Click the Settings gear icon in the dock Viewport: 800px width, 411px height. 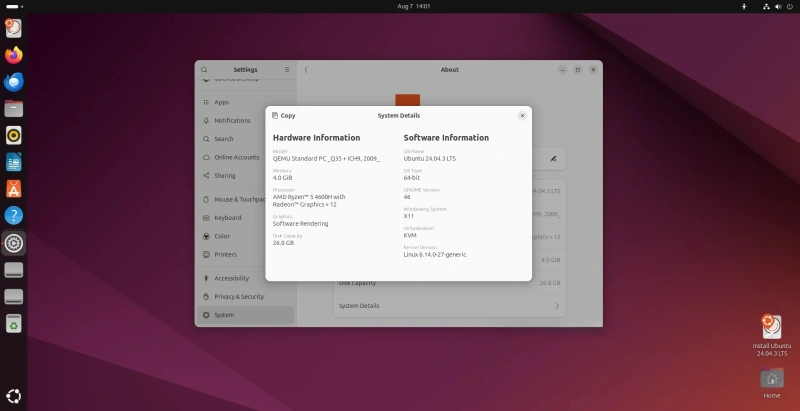click(14, 243)
